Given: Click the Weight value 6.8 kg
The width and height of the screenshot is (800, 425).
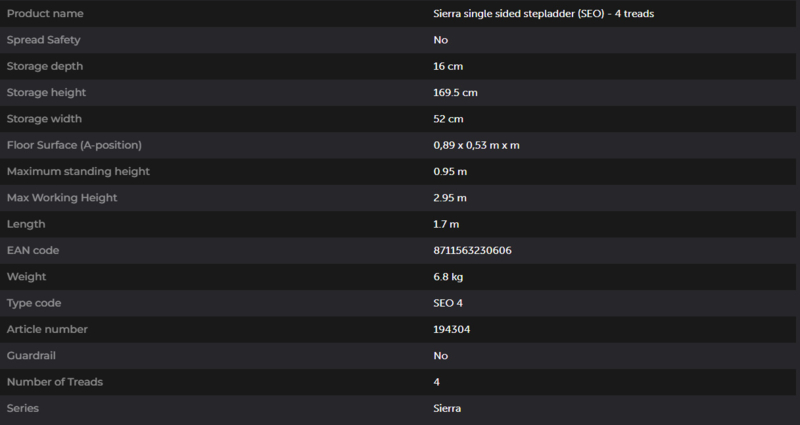Looking at the screenshot, I should (x=448, y=277).
